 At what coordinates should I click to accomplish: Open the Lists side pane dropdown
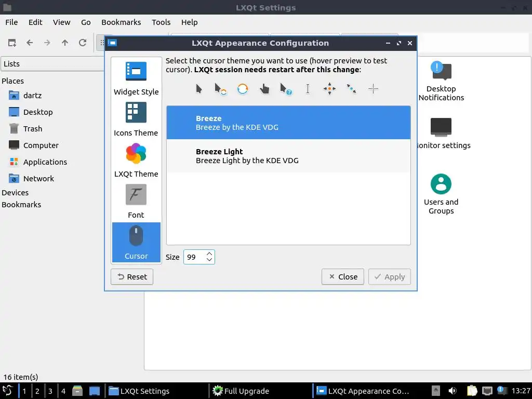[52, 64]
